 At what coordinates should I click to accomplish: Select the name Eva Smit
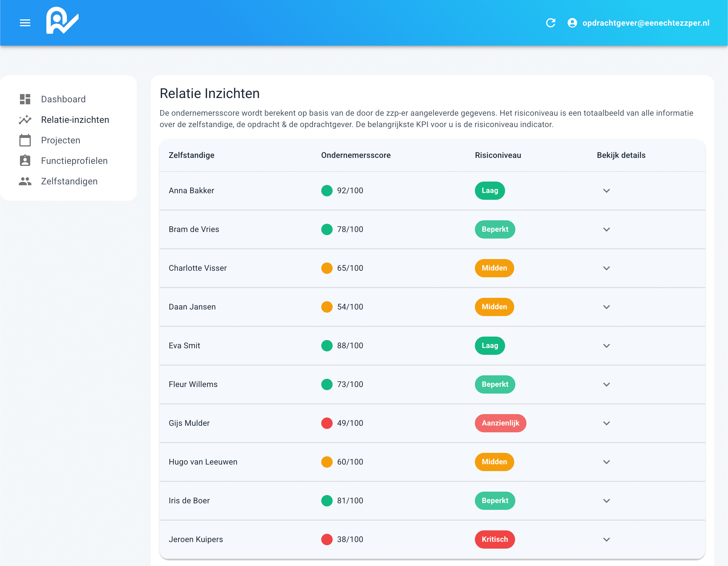point(184,346)
